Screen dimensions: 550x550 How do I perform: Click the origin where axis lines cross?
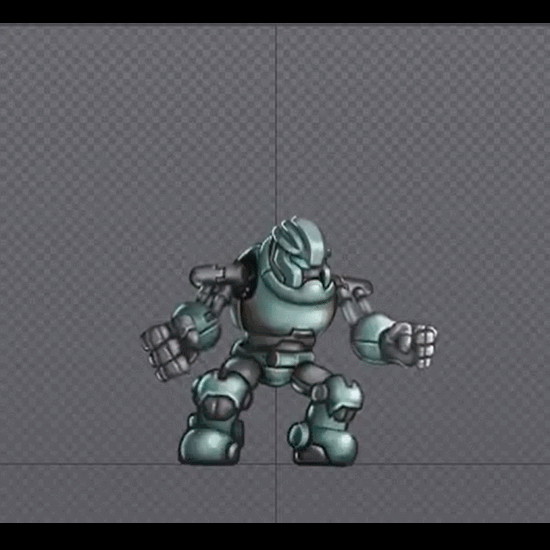276,464
